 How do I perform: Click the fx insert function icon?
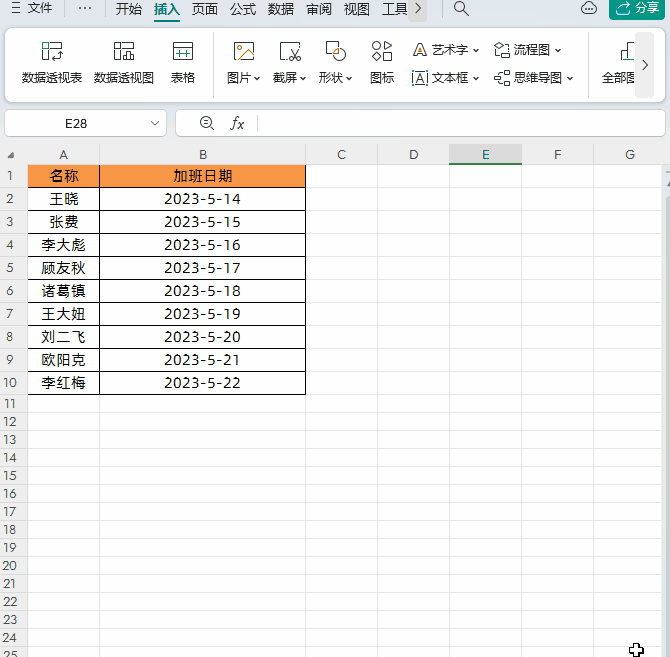point(237,123)
